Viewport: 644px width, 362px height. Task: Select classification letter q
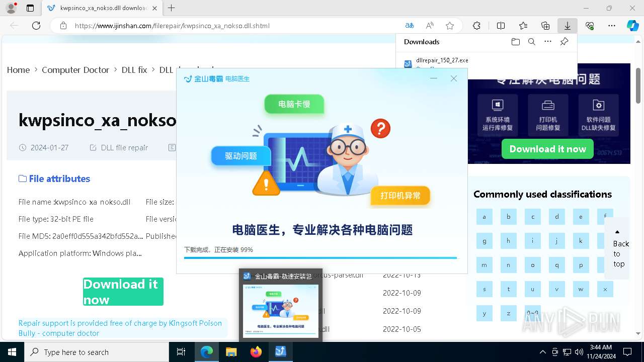[x=556, y=265]
